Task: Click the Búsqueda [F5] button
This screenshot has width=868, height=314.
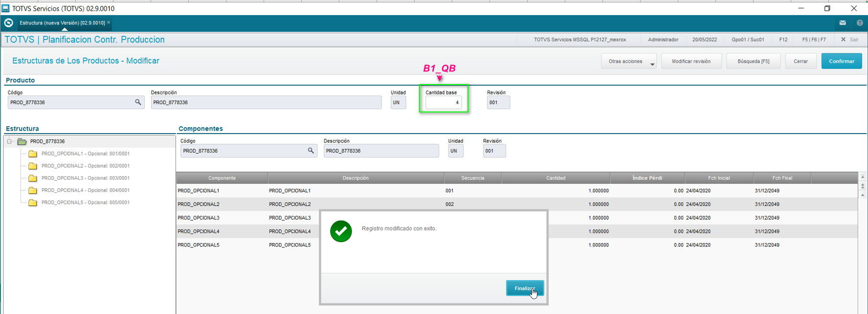Action: 753,61
